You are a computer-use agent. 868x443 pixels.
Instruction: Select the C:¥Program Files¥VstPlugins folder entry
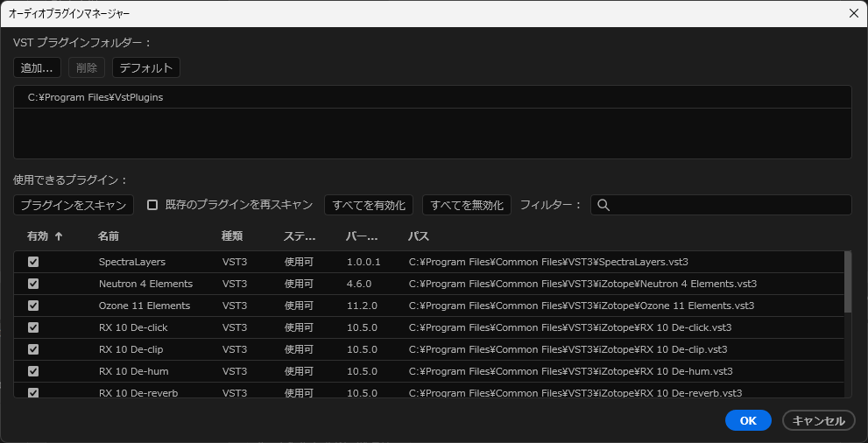(95, 97)
